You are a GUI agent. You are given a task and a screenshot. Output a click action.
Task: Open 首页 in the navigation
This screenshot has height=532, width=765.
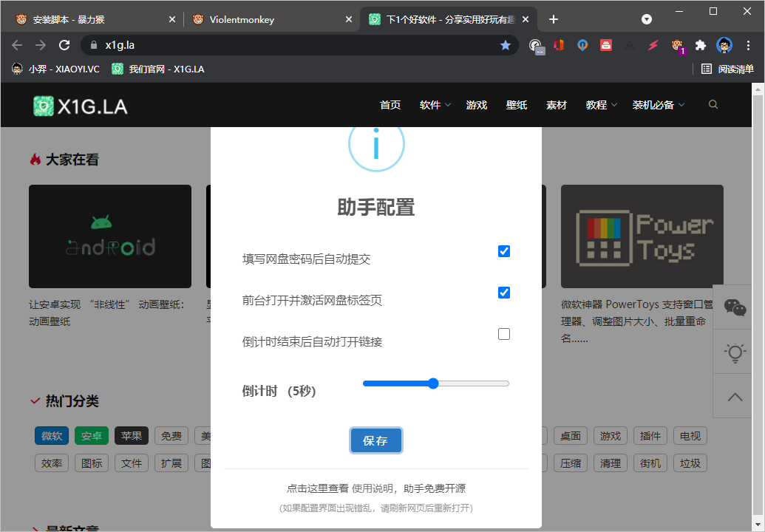pos(390,105)
